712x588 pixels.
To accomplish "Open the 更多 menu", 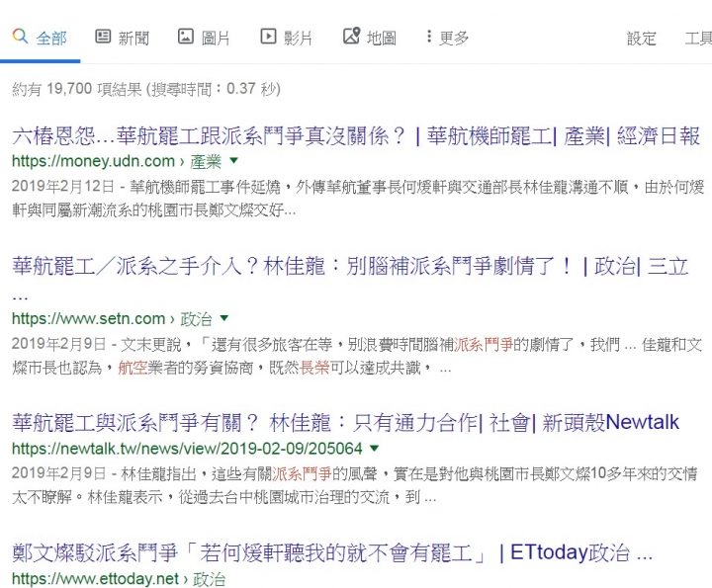I will pos(447,38).
